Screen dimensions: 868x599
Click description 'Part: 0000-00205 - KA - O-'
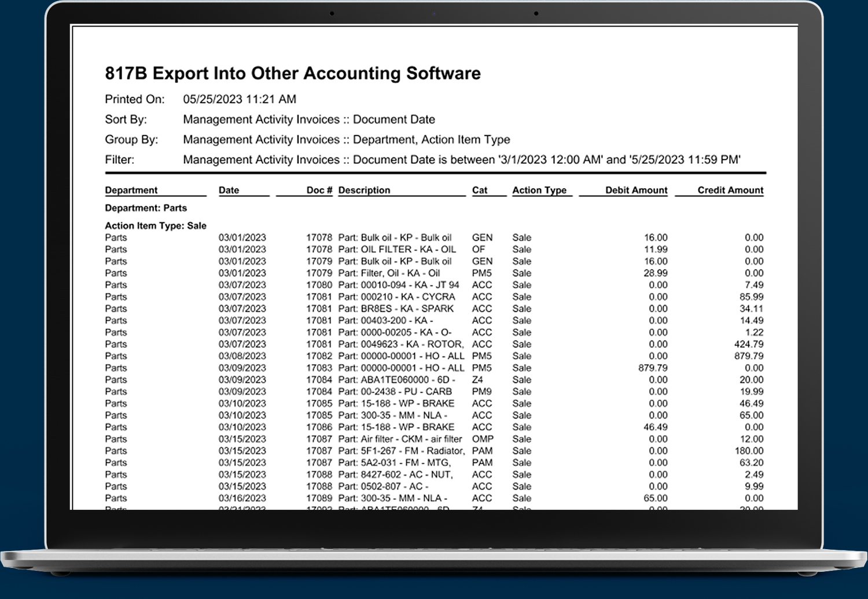click(395, 332)
